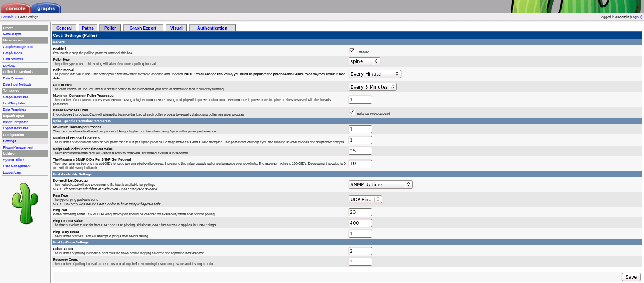The width and height of the screenshot is (644, 283).
Task: Click the Maximum Concurrent Poller Processes field
Action: click(360, 99)
